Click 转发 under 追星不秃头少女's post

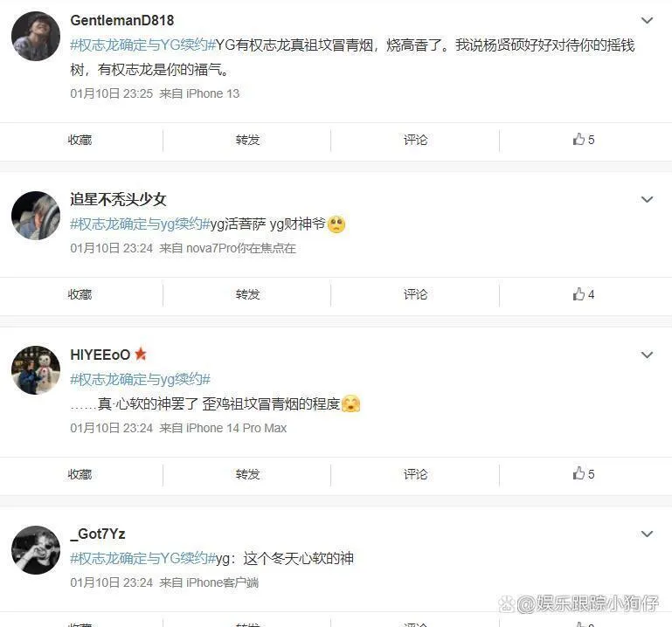(x=247, y=294)
